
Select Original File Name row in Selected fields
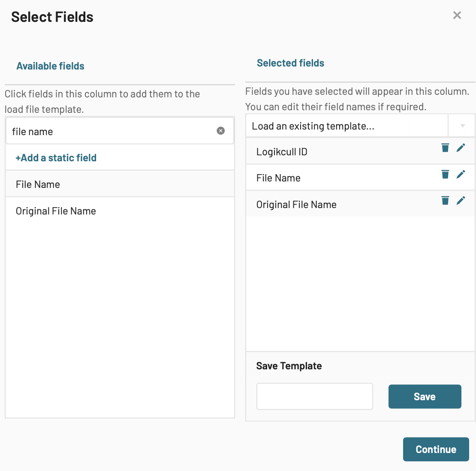tap(360, 204)
